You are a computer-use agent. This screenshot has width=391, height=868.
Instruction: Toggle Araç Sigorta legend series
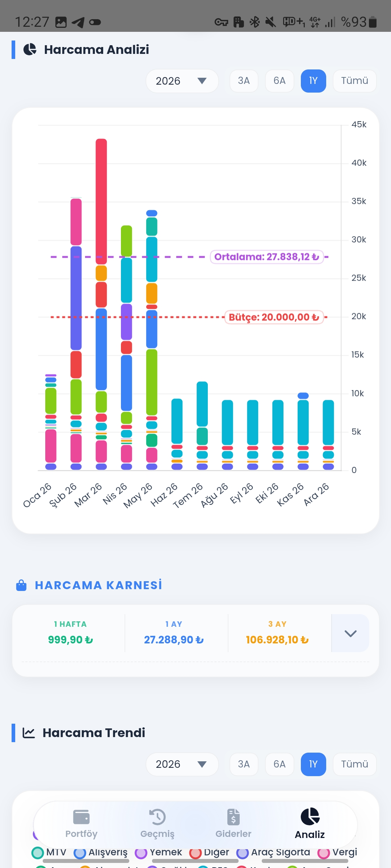[273, 852]
